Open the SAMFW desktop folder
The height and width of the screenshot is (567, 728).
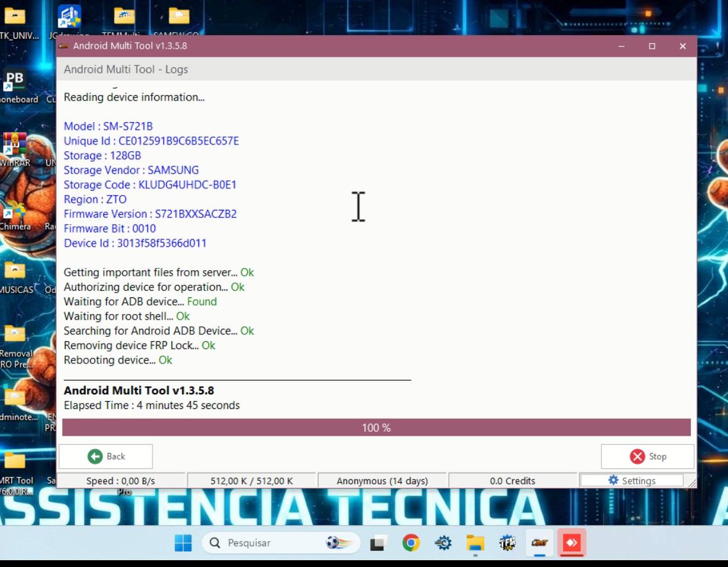coord(178,21)
